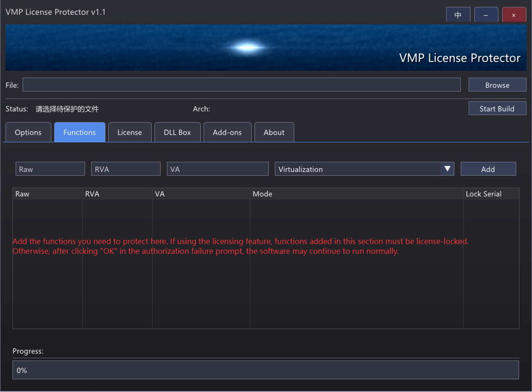Focus the VA input field
532x392 pixels.
217,169
